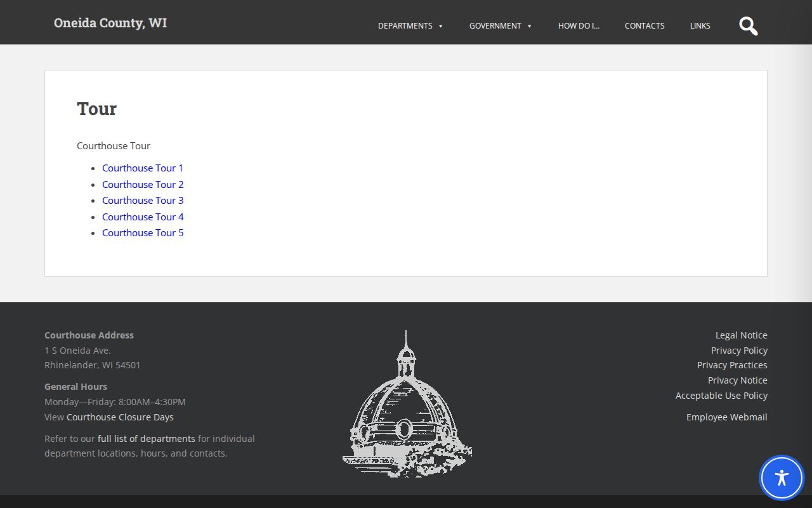Go to the Contacts menu item
Image resolution: width=812 pixels, height=508 pixels.
[x=645, y=26]
